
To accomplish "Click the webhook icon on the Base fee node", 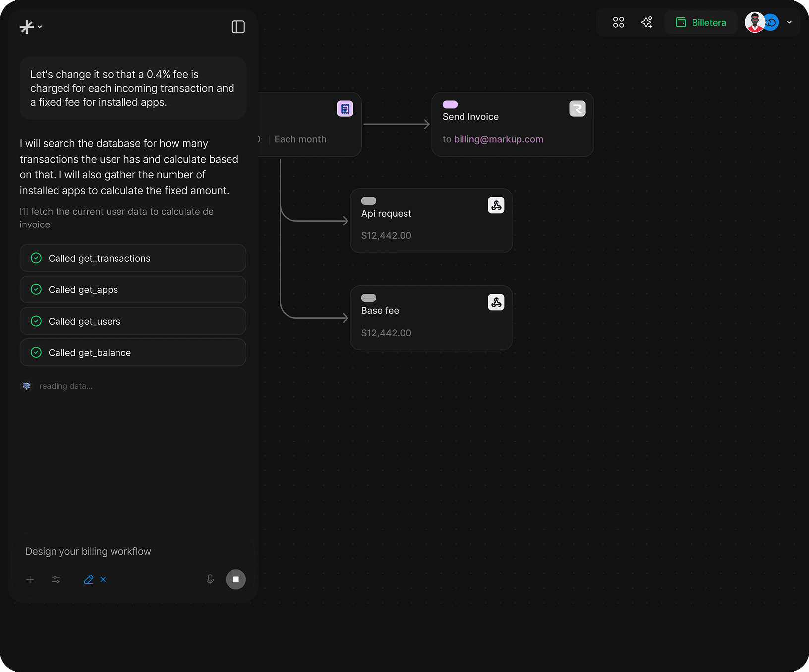I will click(496, 302).
